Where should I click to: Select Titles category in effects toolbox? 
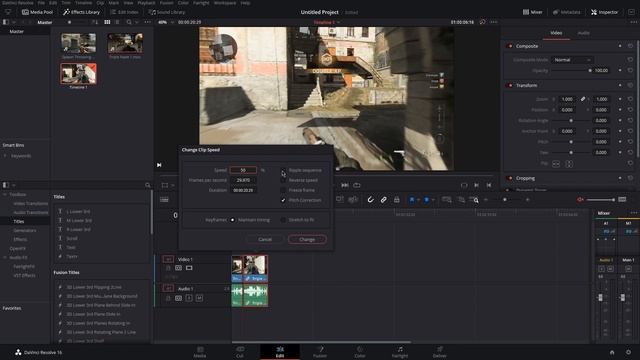point(19,222)
